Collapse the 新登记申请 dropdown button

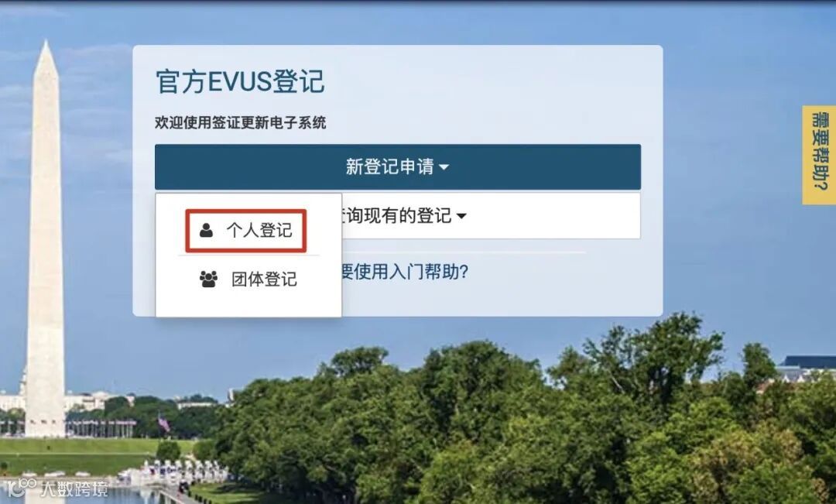[x=398, y=166]
